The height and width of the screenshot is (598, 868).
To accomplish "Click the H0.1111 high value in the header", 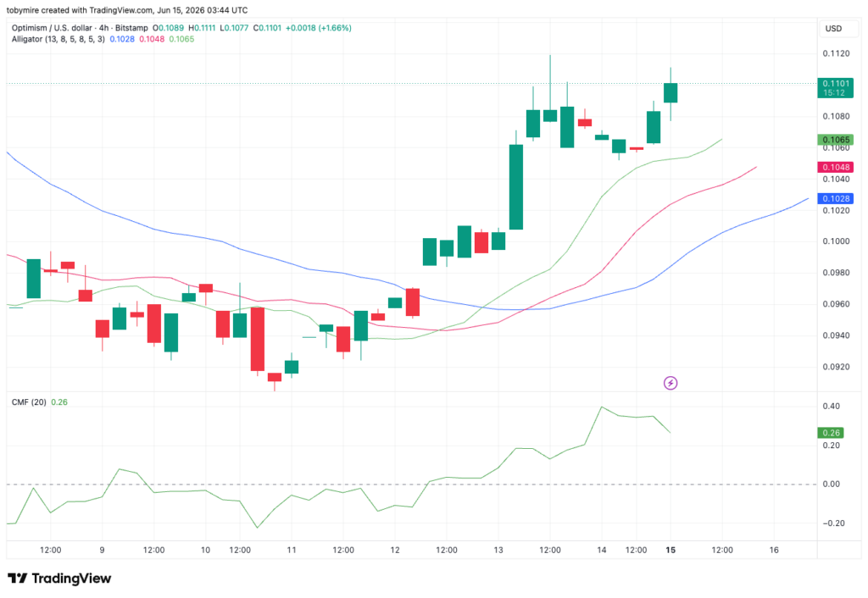I will [202, 28].
